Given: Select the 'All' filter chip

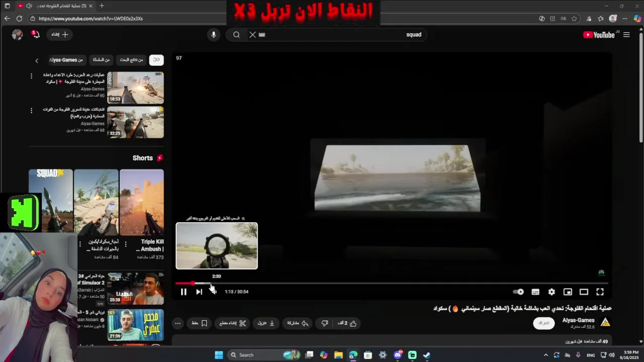Looking at the screenshot, I should tap(156, 60).
